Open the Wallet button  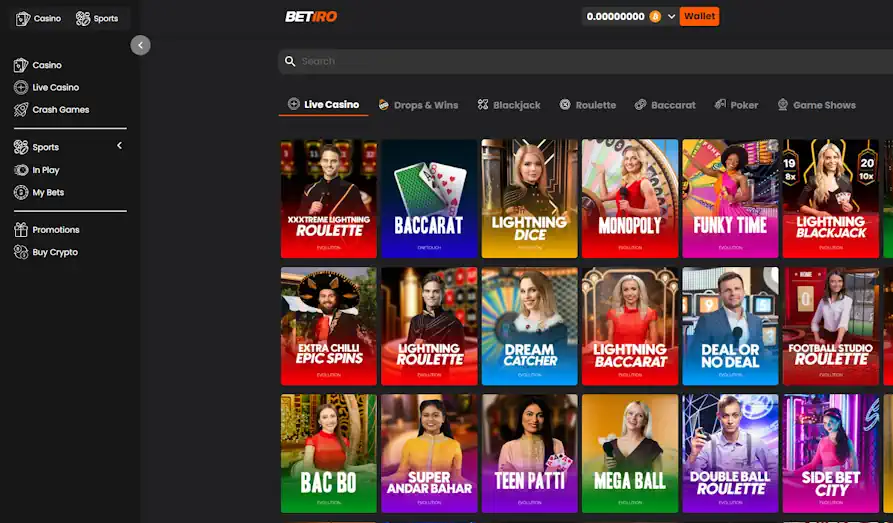[699, 17]
